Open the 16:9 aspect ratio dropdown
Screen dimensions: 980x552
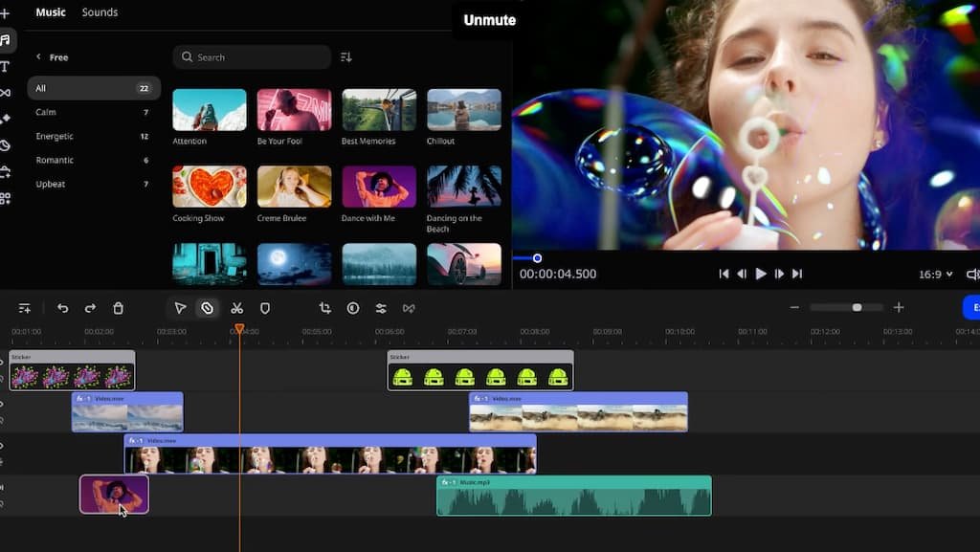click(x=933, y=274)
